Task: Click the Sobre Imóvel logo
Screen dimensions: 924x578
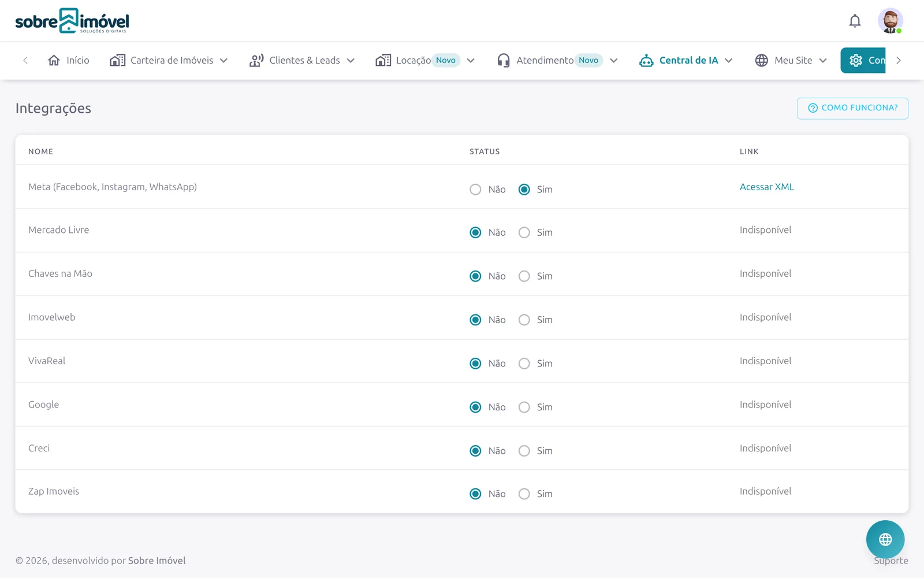Action: click(72, 21)
